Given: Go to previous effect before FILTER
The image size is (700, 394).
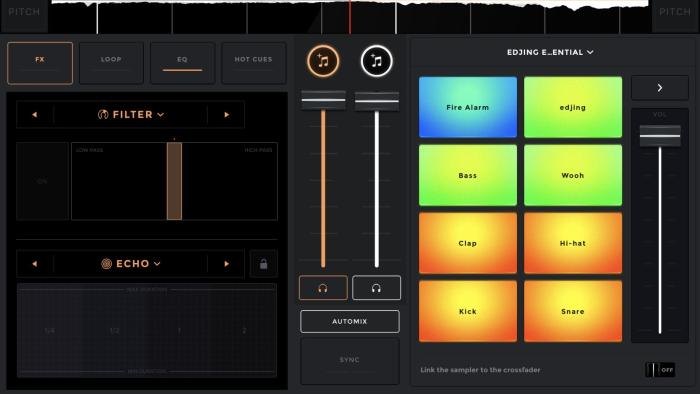Looking at the screenshot, I should (35, 115).
